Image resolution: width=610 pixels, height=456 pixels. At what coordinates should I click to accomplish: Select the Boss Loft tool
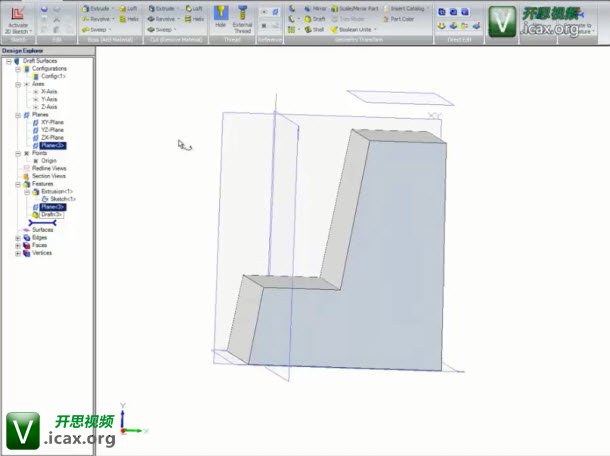tap(128, 9)
